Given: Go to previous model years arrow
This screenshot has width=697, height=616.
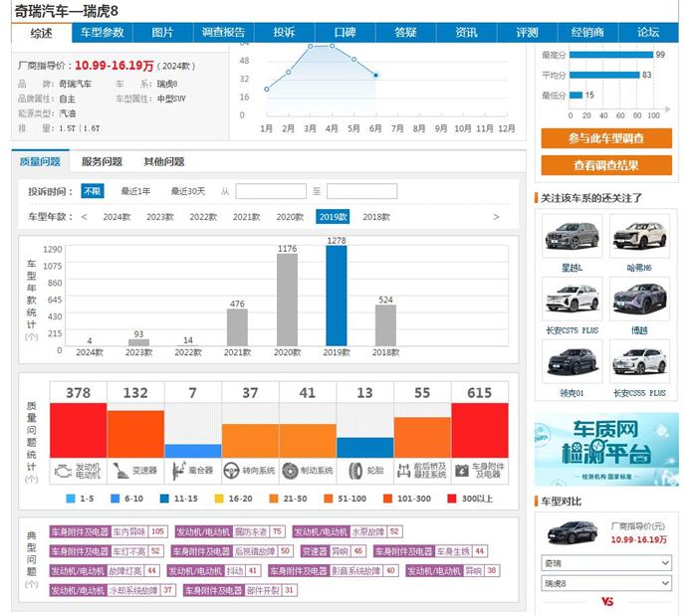Looking at the screenshot, I should 84,217.
